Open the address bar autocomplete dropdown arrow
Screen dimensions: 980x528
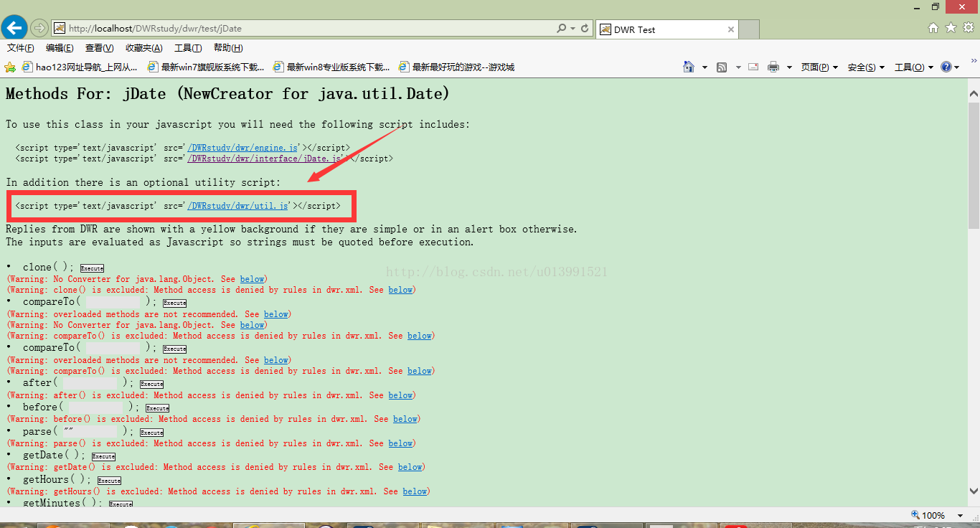[573, 29]
